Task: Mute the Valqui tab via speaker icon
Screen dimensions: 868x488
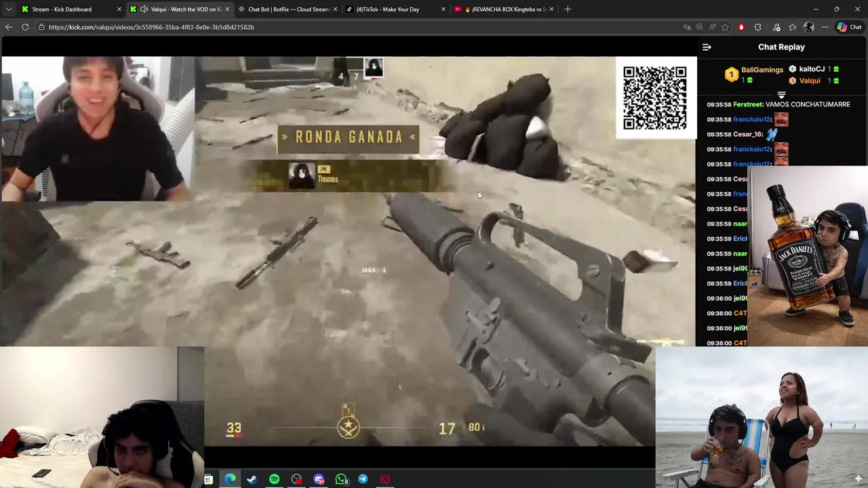Action: coord(144,9)
